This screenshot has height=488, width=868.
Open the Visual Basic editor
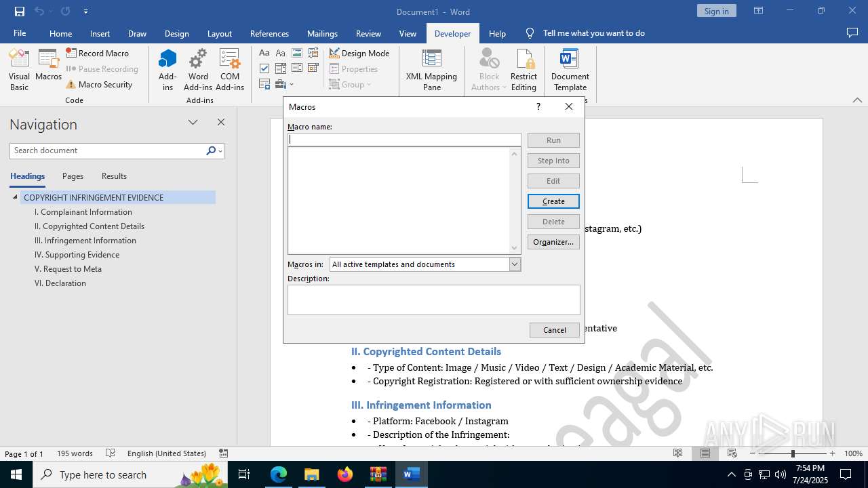pyautogui.click(x=19, y=70)
